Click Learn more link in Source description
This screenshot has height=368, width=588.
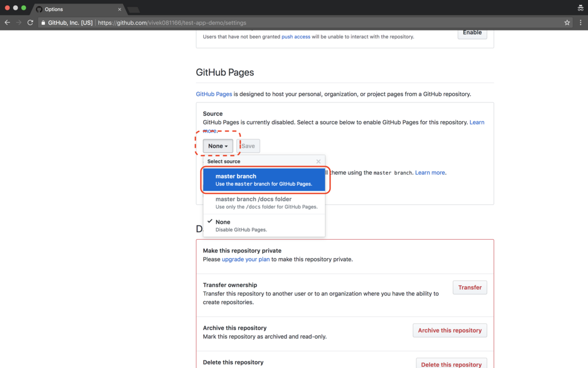click(477, 122)
